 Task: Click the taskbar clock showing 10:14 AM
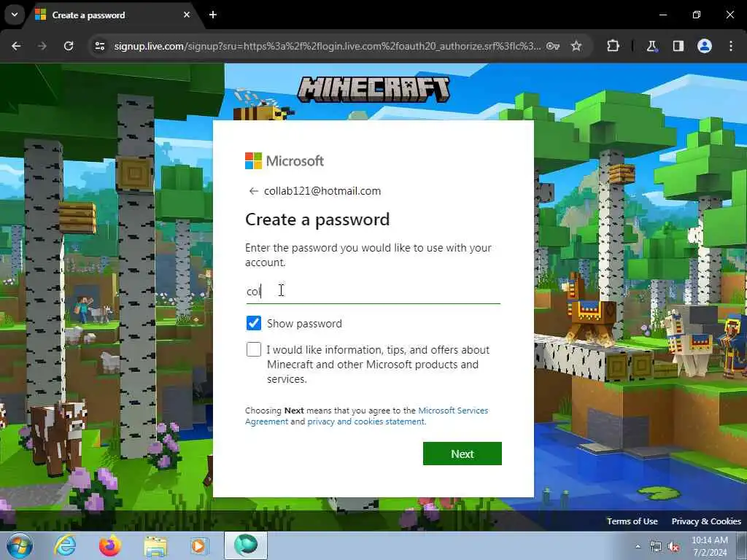point(710,546)
